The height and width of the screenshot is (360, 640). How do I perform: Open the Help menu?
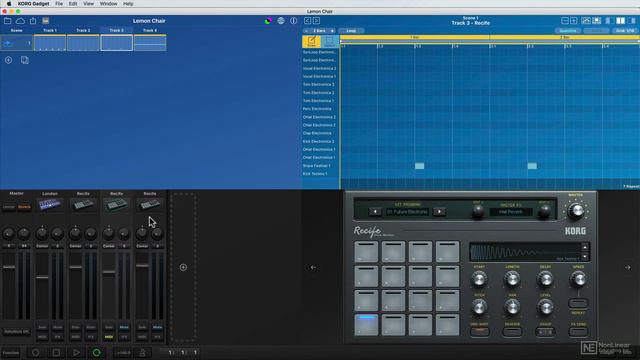[x=128, y=4]
